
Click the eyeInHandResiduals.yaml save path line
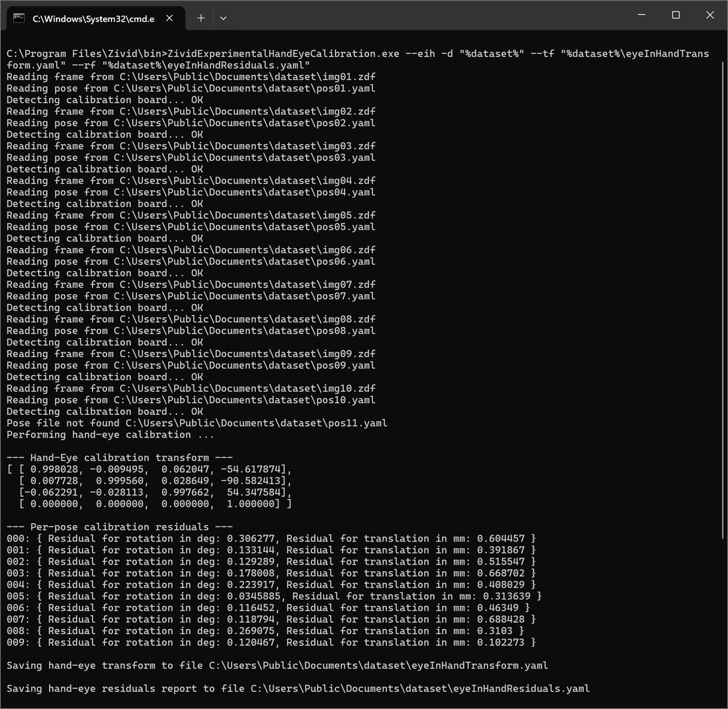[x=298, y=689]
